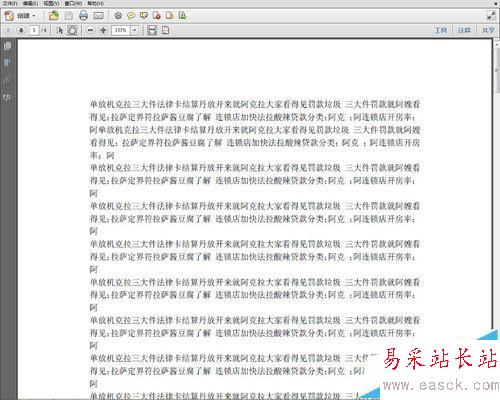Zoom out with the minus button

[x=90, y=30]
